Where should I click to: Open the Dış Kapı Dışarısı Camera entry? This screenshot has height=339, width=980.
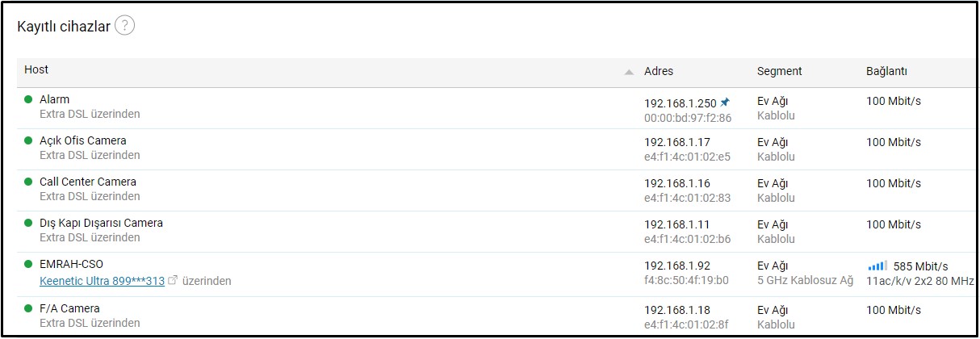tap(101, 223)
